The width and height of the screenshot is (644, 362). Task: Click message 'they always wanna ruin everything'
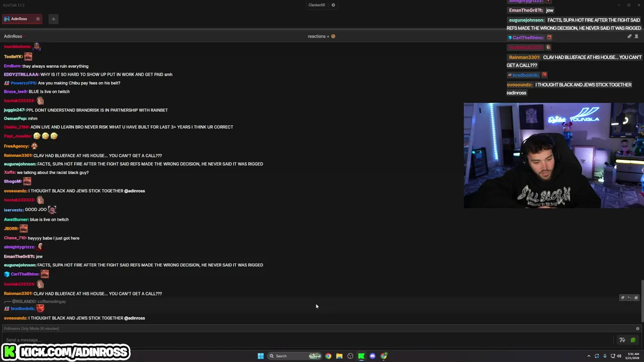[x=55, y=66]
